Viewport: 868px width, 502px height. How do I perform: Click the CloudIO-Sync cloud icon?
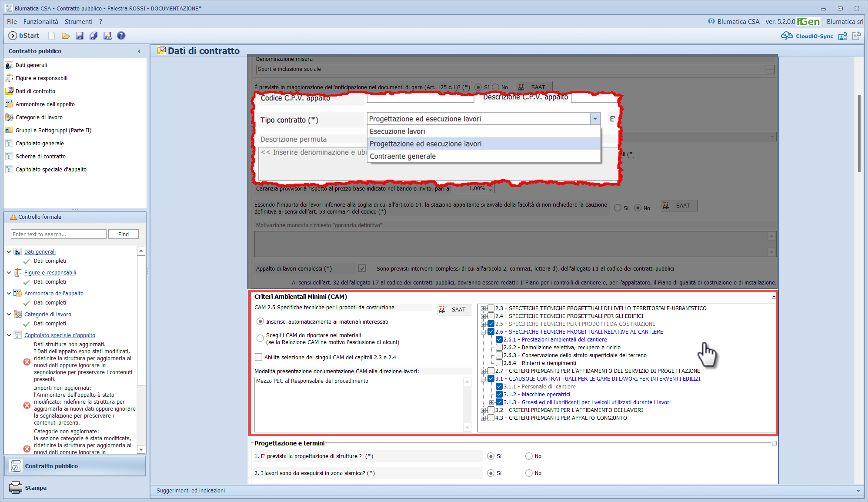787,36
